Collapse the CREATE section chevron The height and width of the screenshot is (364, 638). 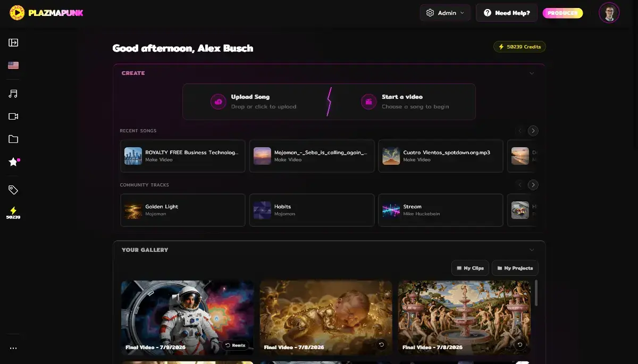point(532,73)
